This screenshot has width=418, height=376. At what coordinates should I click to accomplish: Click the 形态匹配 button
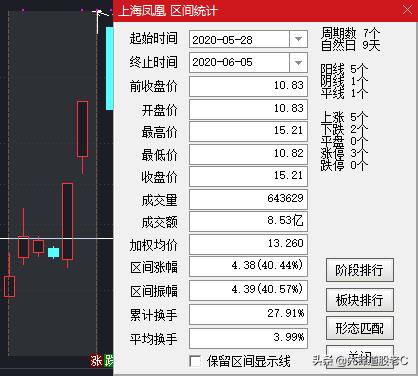[x=360, y=329]
